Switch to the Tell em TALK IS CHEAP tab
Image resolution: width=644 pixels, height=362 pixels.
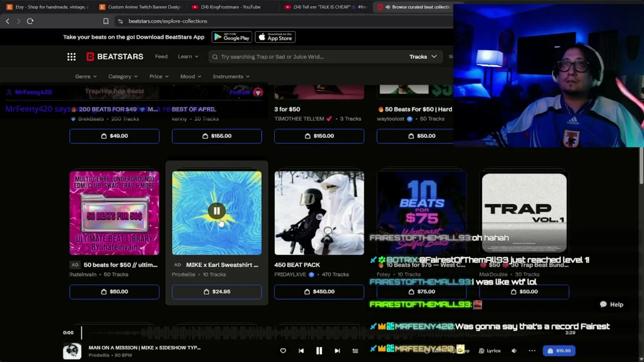[x=326, y=7]
